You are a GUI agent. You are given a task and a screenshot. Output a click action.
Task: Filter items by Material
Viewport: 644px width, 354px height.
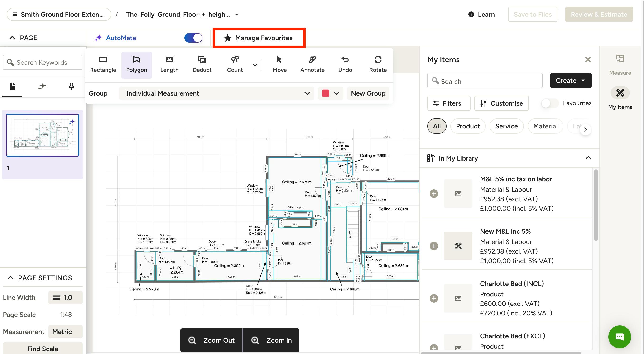click(545, 126)
